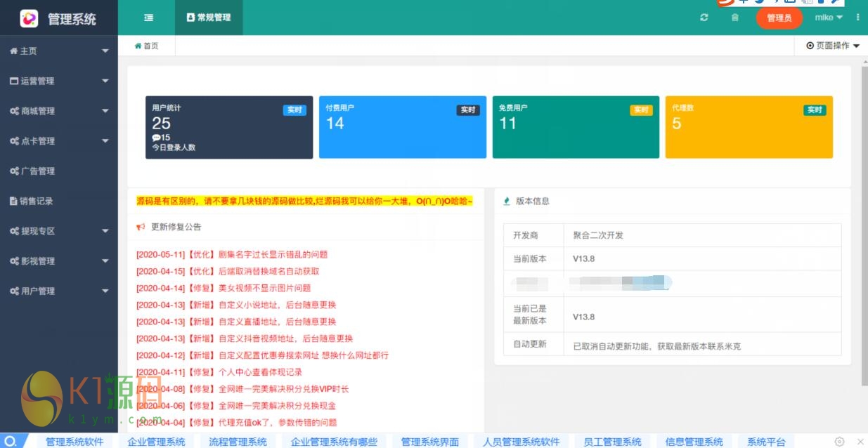The image size is (868, 448).
Task: Click the settings gear at bottom right
Action: [x=839, y=442]
